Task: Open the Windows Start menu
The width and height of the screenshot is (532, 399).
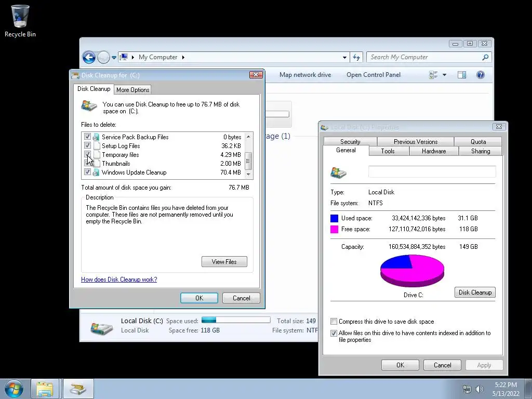Action: (x=14, y=389)
